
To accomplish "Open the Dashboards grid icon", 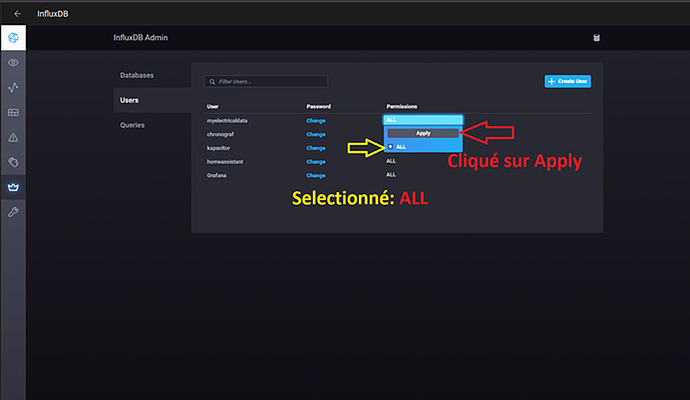I will tap(13, 112).
